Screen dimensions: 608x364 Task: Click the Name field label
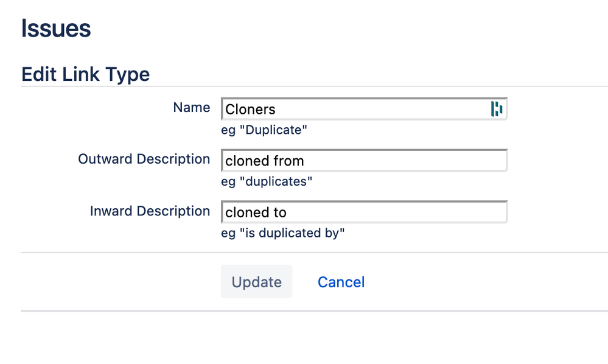[x=191, y=108]
